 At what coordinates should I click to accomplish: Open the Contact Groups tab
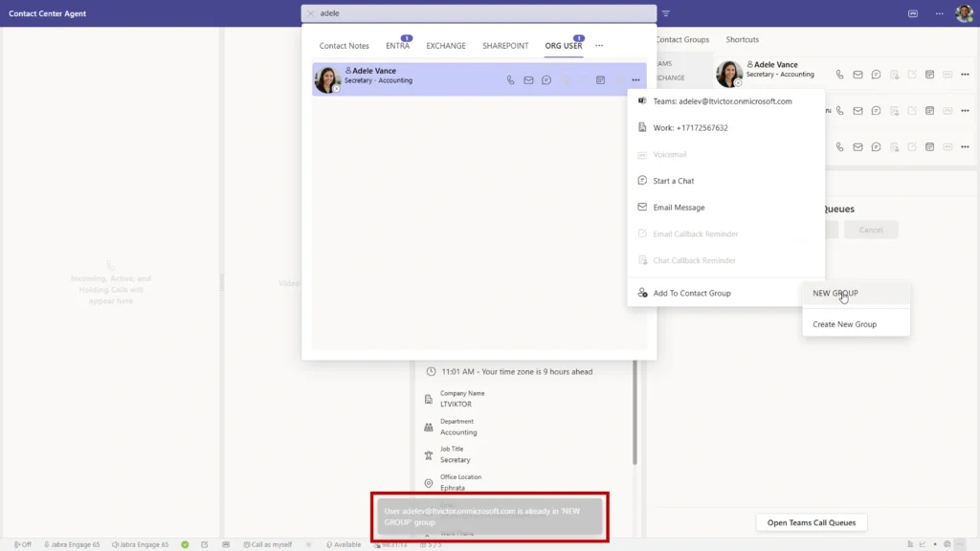[x=682, y=39]
